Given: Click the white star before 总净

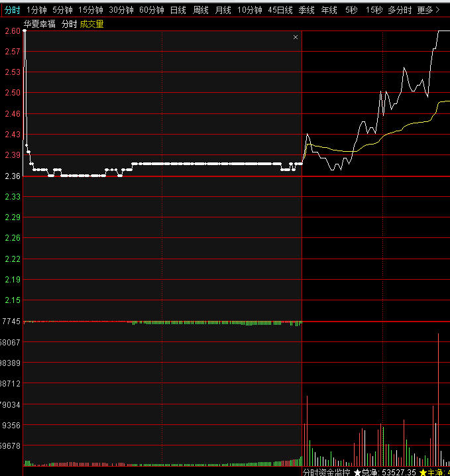Looking at the screenshot, I should [x=357, y=472].
